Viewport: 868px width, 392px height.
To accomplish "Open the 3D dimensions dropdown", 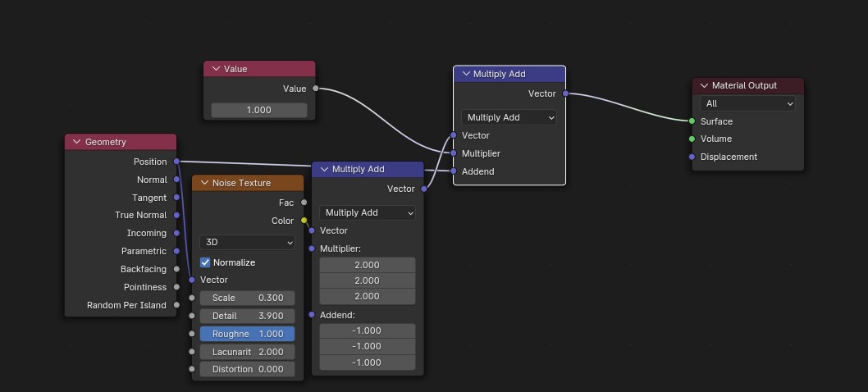I will 247,243.
